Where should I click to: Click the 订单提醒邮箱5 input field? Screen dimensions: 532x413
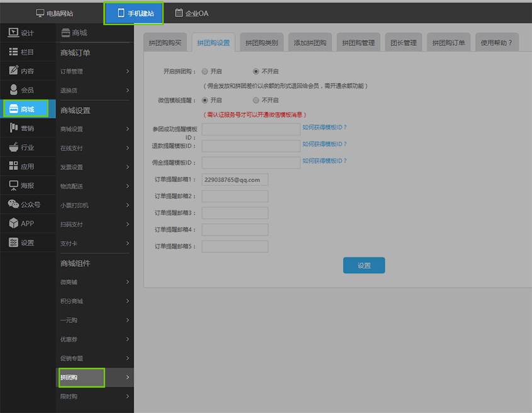[x=235, y=246]
